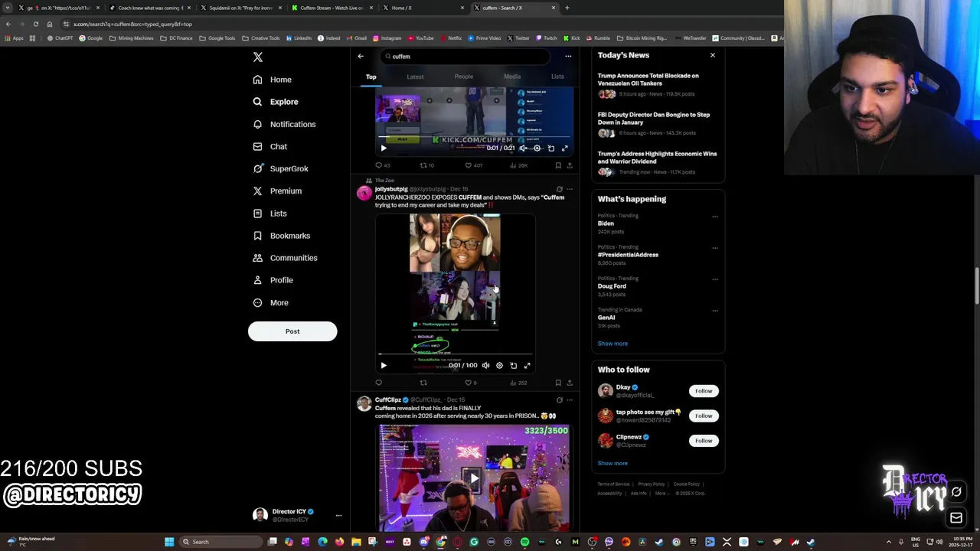Viewport: 980px width, 551px height.
Task: Open SuperGrok in the sidebar
Action: coord(281,168)
